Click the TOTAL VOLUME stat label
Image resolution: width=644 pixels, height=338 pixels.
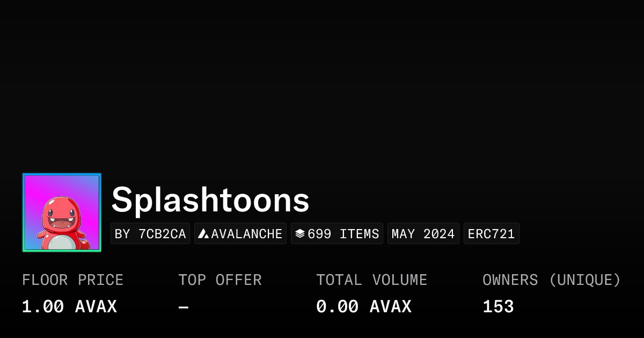point(371,280)
